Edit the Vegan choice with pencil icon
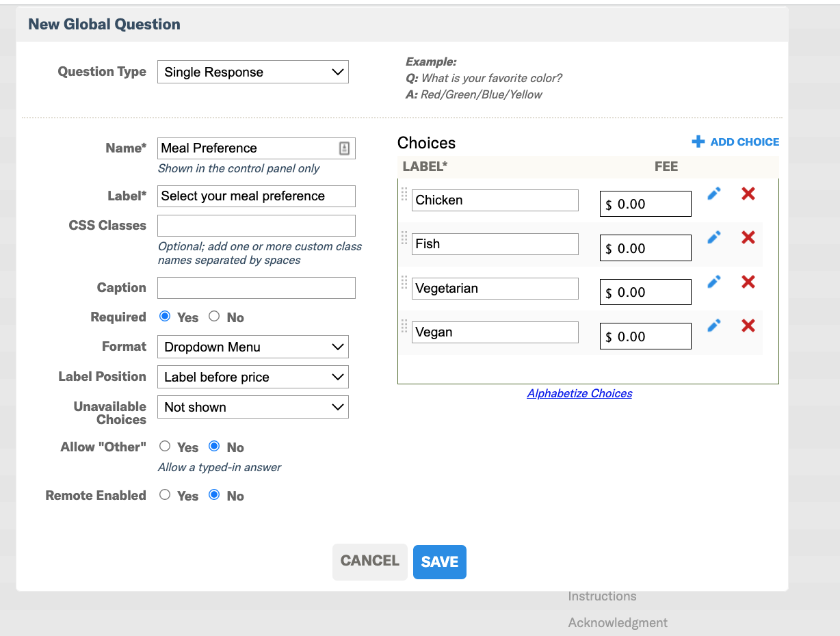Viewport: 840px width, 636px height. click(x=714, y=326)
